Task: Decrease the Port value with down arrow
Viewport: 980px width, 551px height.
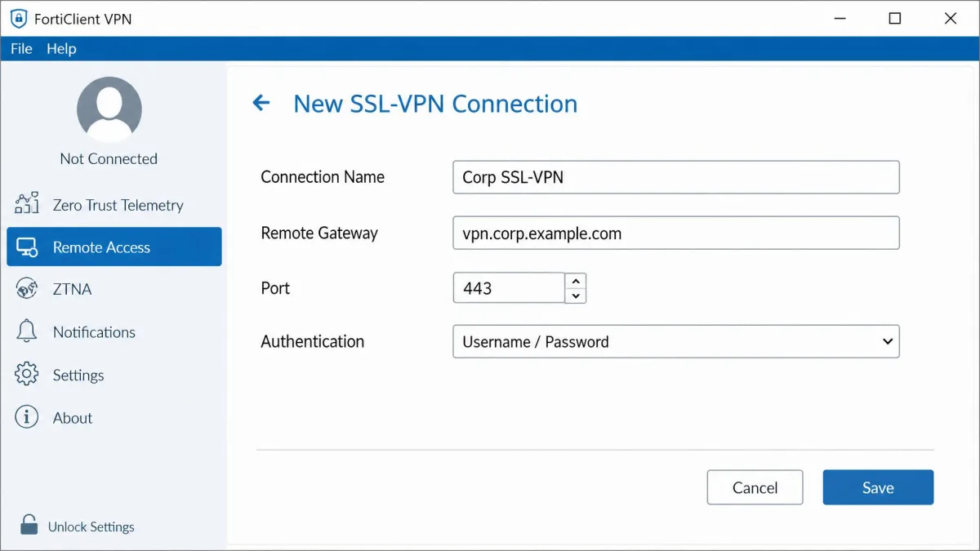Action: click(576, 295)
